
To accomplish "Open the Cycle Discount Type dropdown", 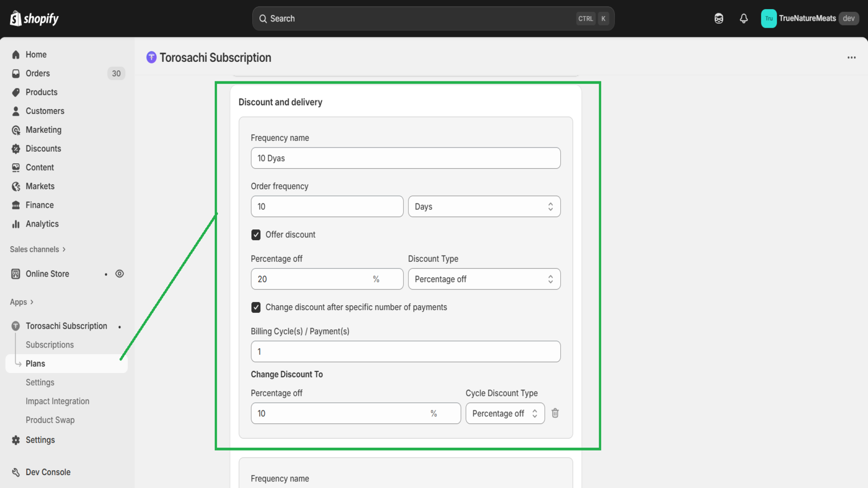I will tap(505, 413).
